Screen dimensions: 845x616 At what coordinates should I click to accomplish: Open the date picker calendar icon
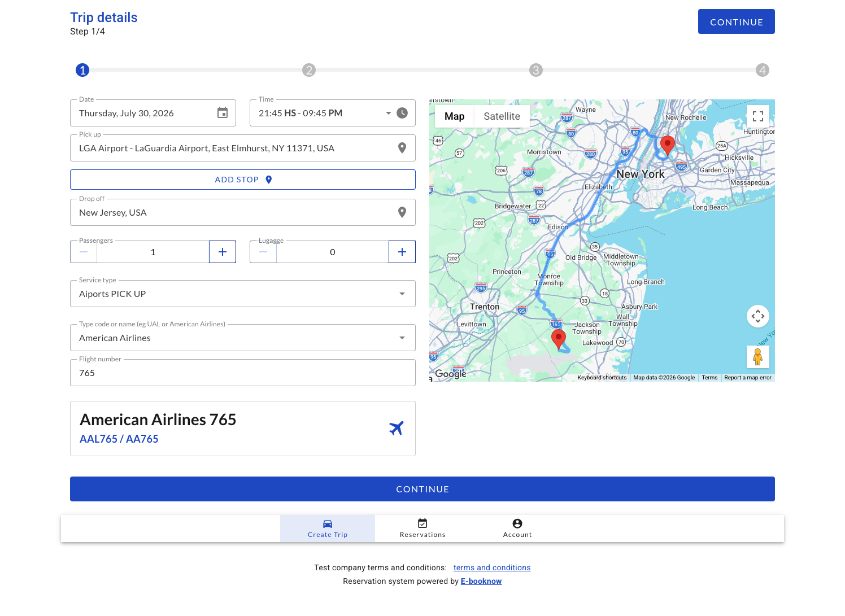pyautogui.click(x=223, y=113)
